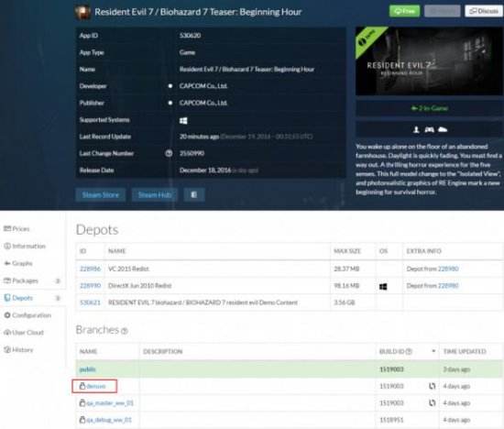This screenshot has height=429, width=504.
Task: Sort branches by the DESCRIPTION header
Action: coord(162,351)
